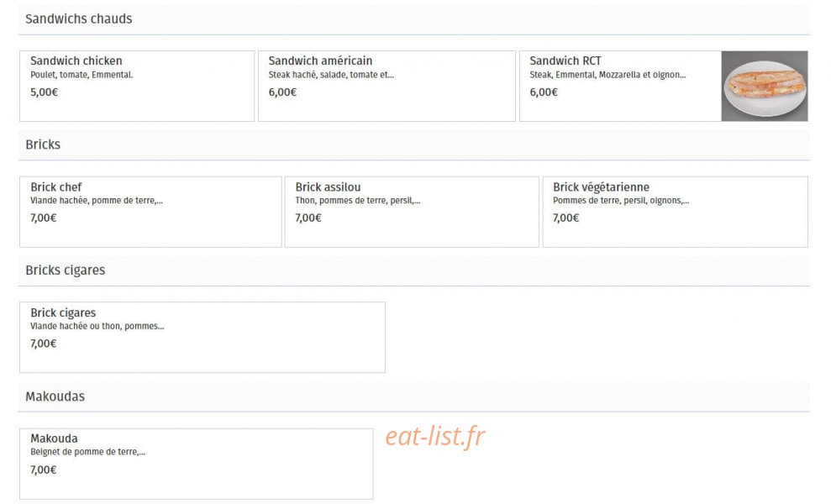831x504 pixels.
Task: Pick the Brick assilou card
Action: [412, 212]
